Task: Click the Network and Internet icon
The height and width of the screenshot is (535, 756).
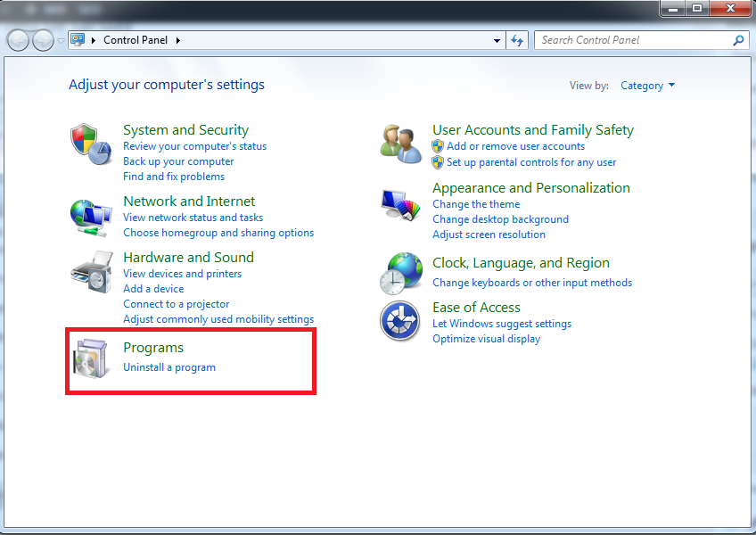Action: coord(90,216)
